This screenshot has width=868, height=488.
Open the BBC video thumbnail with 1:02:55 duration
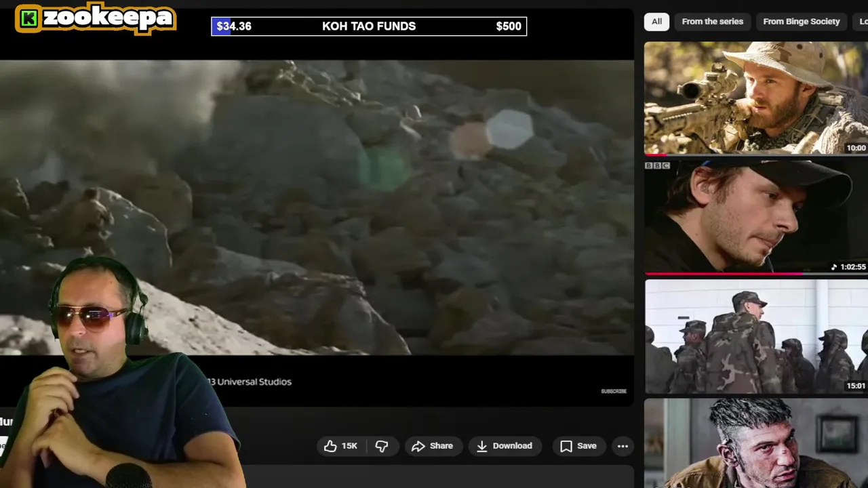point(756,217)
